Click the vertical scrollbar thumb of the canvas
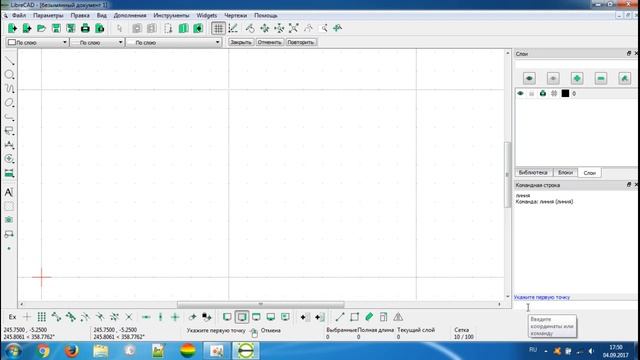The height and width of the screenshot is (360, 640). tap(508, 175)
